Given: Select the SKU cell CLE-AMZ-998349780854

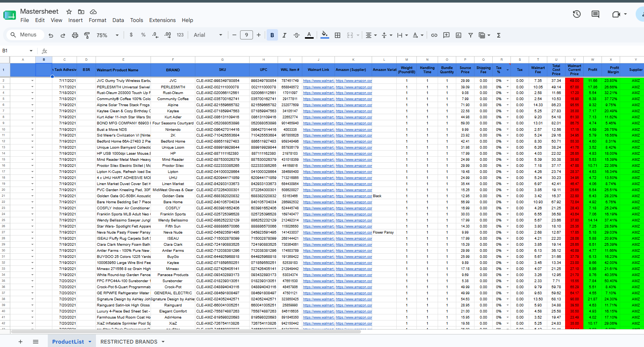Looking at the screenshot, I should tap(222, 81).
